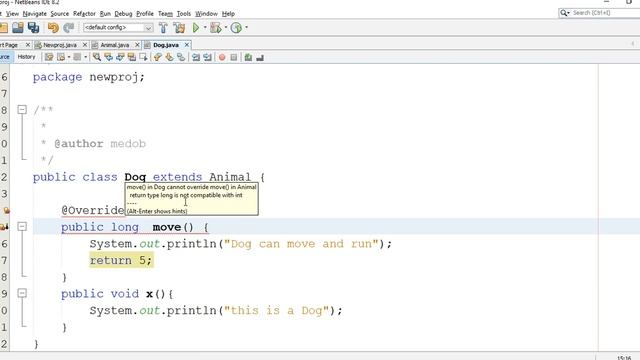
Task: Open Forward history dropdown arrow
Action: 85,57
